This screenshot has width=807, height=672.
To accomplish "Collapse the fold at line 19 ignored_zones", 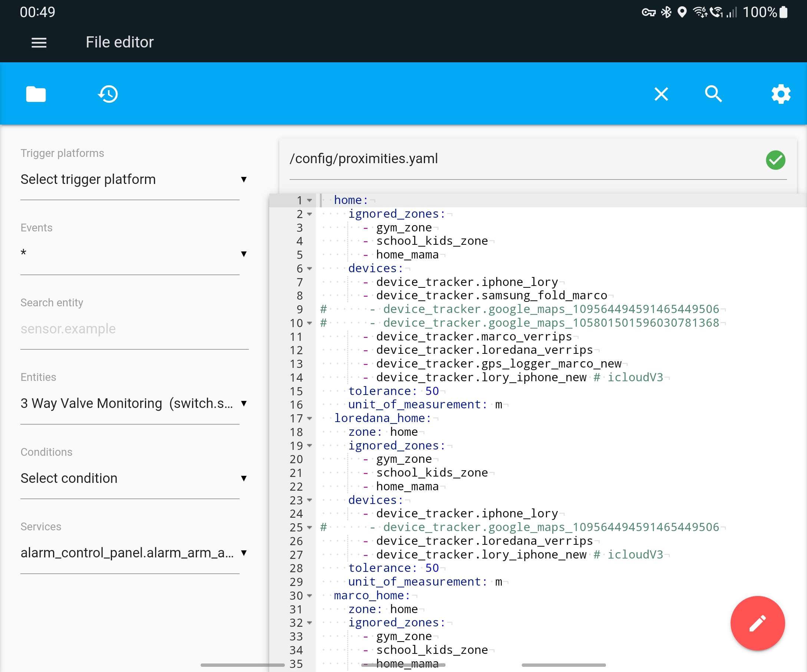I will point(309,446).
